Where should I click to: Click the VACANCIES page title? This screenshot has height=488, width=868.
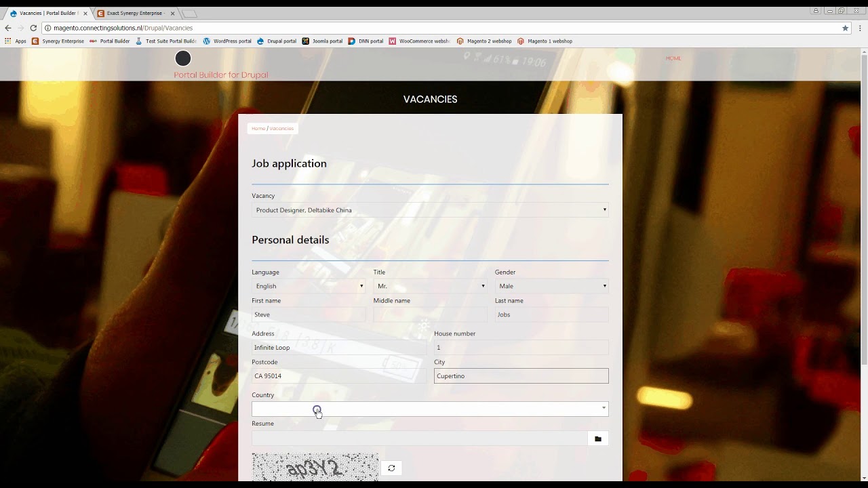click(430, 100)
